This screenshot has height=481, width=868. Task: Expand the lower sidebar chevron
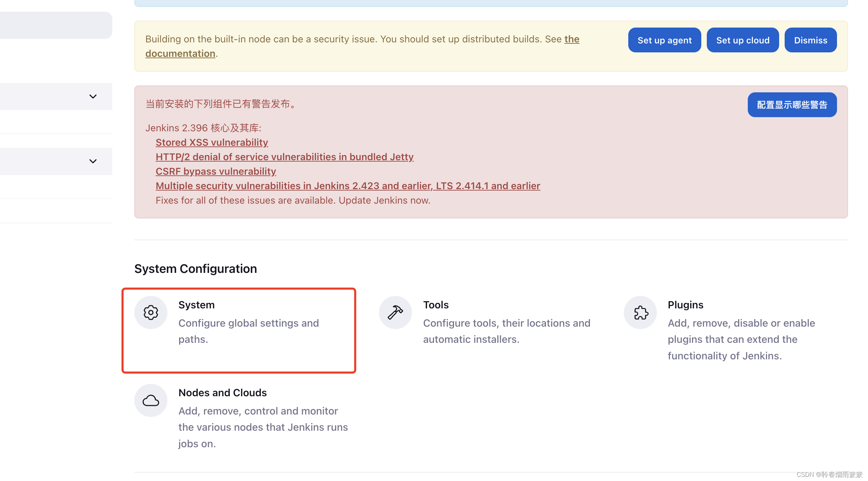tap(93, 161)
